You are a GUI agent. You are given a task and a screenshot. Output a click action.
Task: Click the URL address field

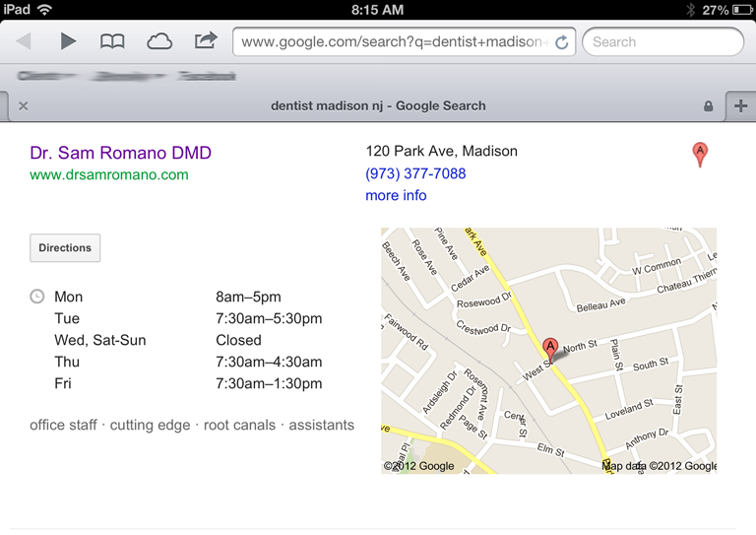pos(404,42)
